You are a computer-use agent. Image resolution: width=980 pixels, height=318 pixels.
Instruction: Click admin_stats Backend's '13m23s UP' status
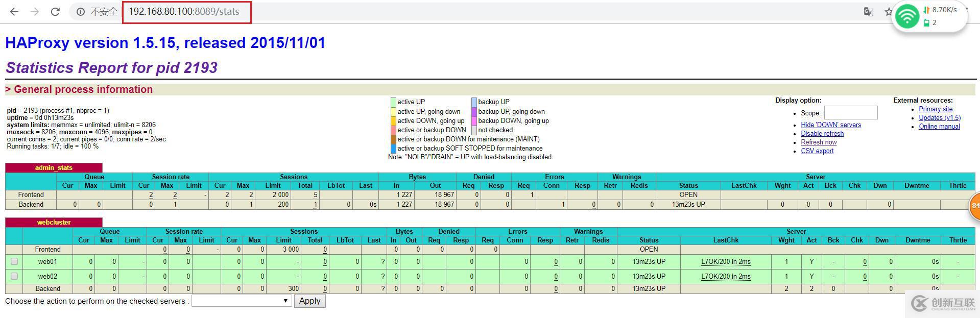(x=688, y=205)
